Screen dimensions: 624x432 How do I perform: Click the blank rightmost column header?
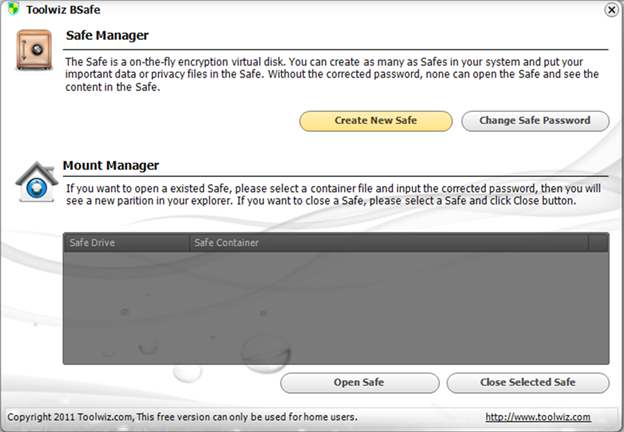(x=598, y=242)
